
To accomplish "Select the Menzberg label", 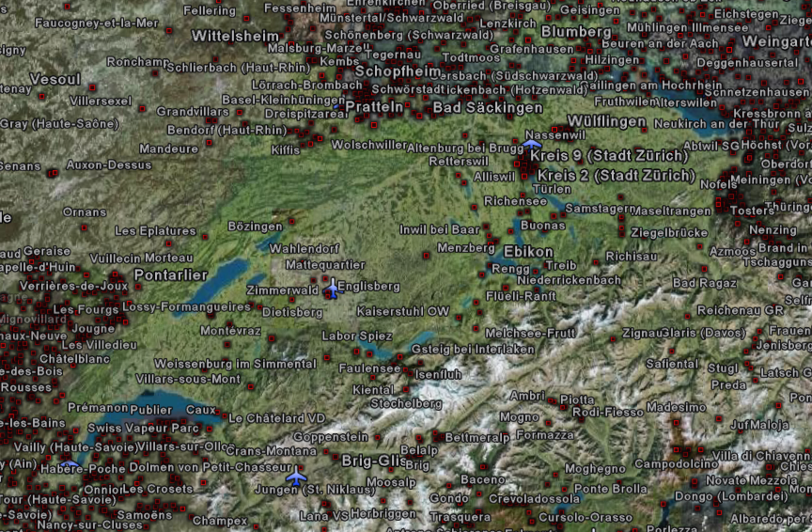I will 465,247.
